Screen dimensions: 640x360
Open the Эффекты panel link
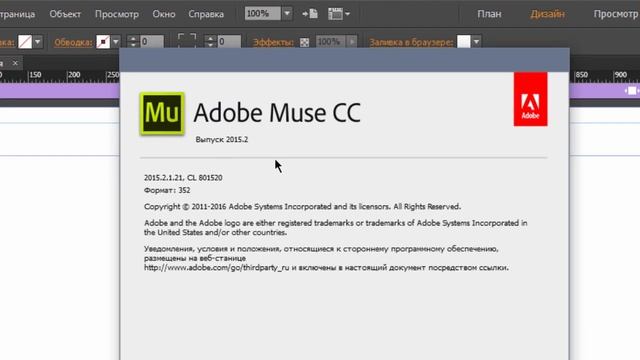point(273,42)
